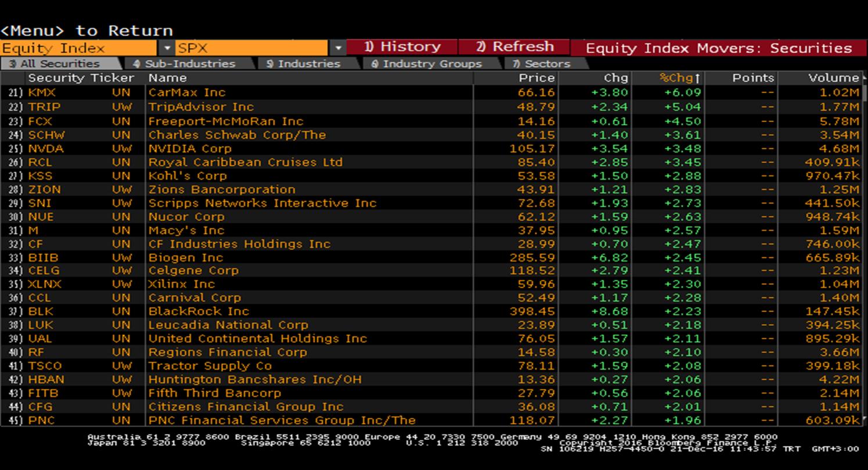868x470 pixels.
Task: Click Citizens Financial Group Inc name
Action: (246, 407)
